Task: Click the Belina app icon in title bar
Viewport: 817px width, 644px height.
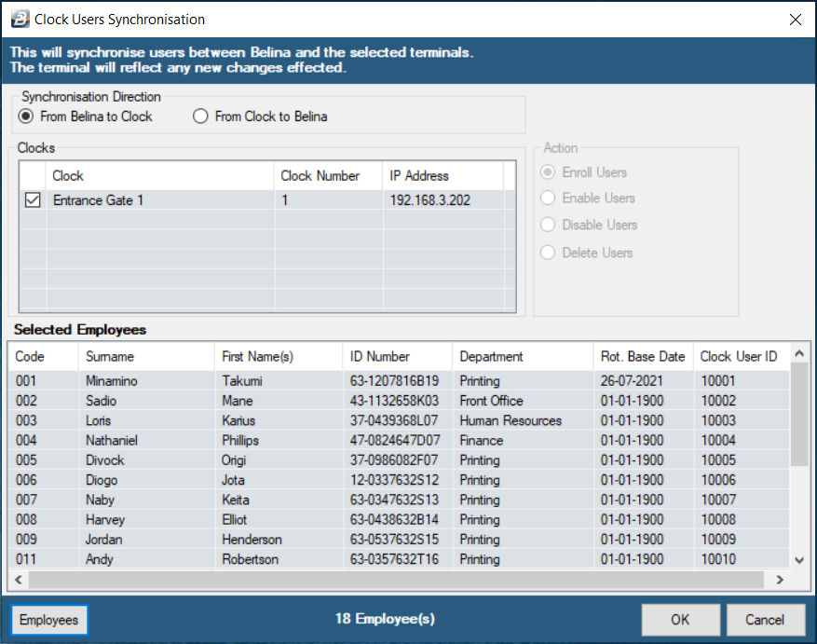Action: (20, 20)
